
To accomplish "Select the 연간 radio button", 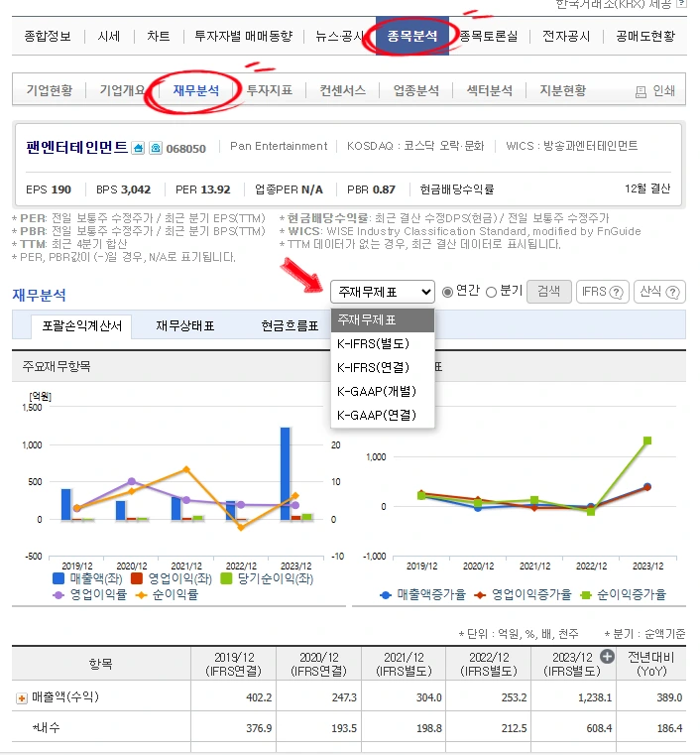I will pyautogui.click(x=447, y=292).
